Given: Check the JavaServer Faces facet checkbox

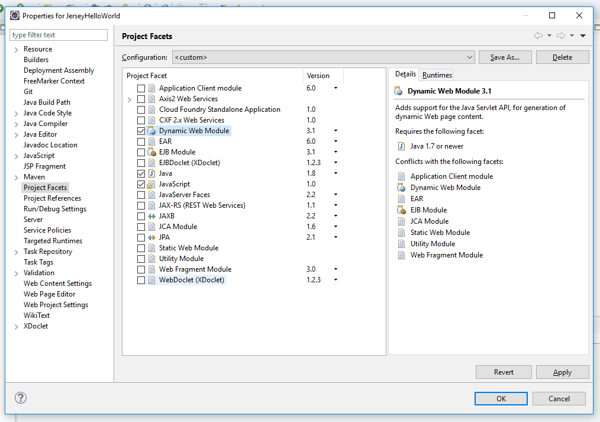Looking at the screenshot, I should coord(141,195).
